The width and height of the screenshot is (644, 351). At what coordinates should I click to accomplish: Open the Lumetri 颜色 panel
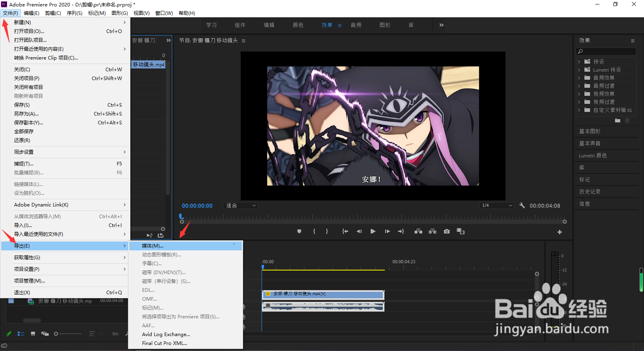click(x=593, y=155)
